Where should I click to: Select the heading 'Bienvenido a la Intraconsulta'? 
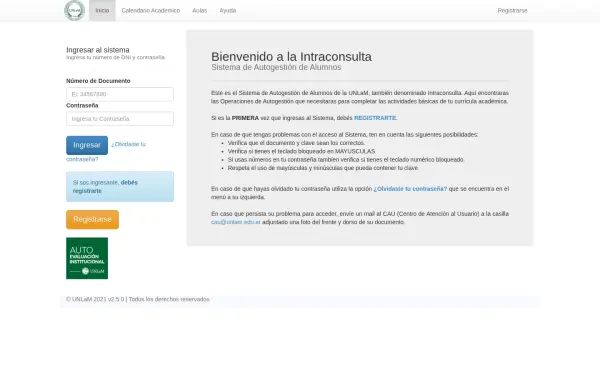(291, 57)
